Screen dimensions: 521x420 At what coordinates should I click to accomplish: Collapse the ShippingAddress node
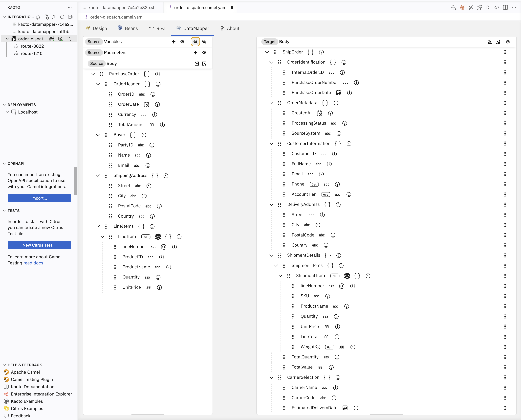(x=98, y=175)
